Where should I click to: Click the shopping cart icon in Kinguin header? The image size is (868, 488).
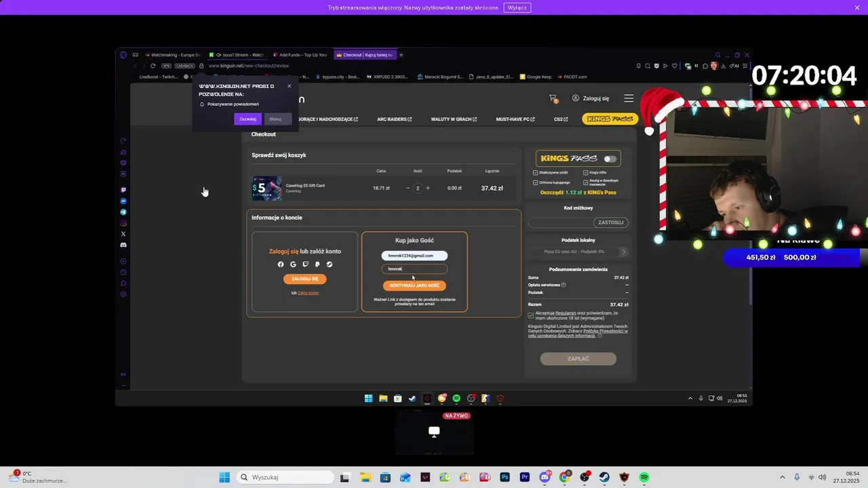(x=553, y=98)
